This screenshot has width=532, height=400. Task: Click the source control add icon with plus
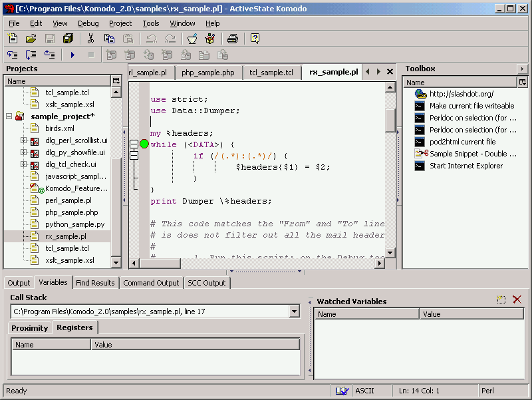[111, 55]
